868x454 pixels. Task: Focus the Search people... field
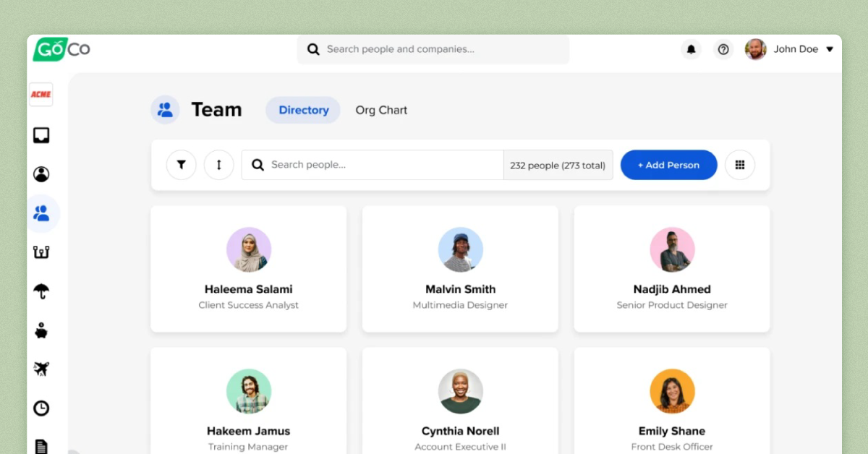coord(373,165)
